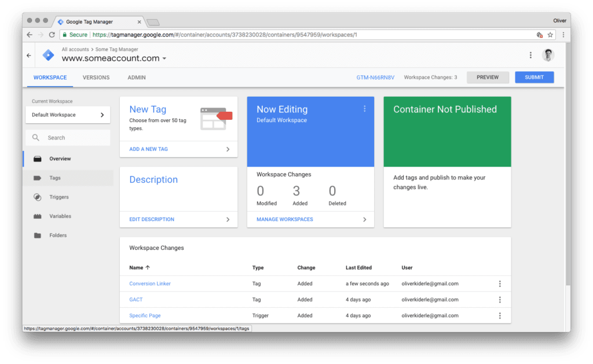Open the Default Workspace selector

pyautogui.click(x=68, y=115)
